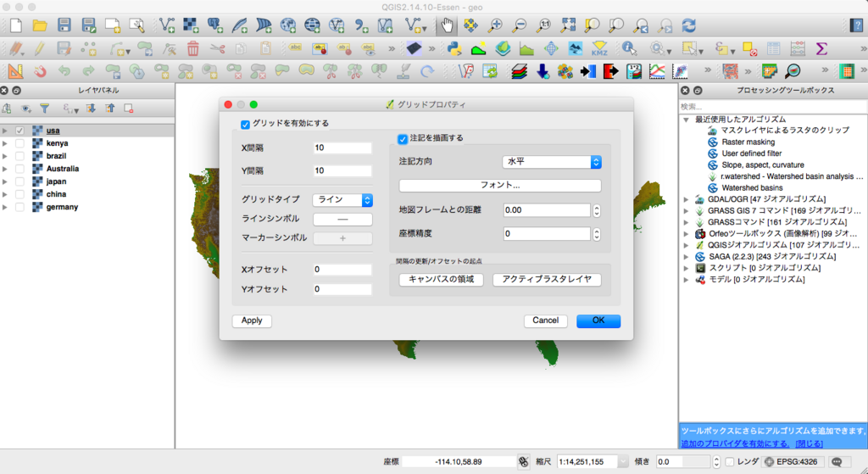Refresh the map canvas

coord(688,25)
